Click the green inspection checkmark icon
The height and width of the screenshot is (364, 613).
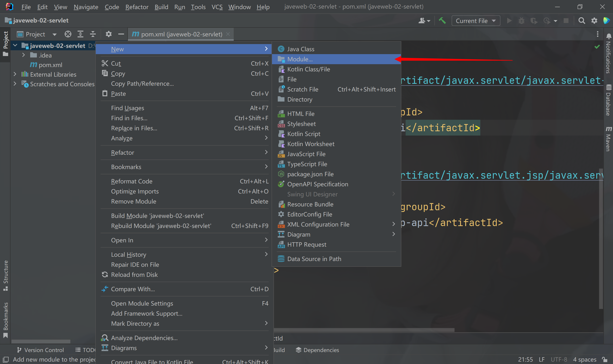click(x=597, y=47)
